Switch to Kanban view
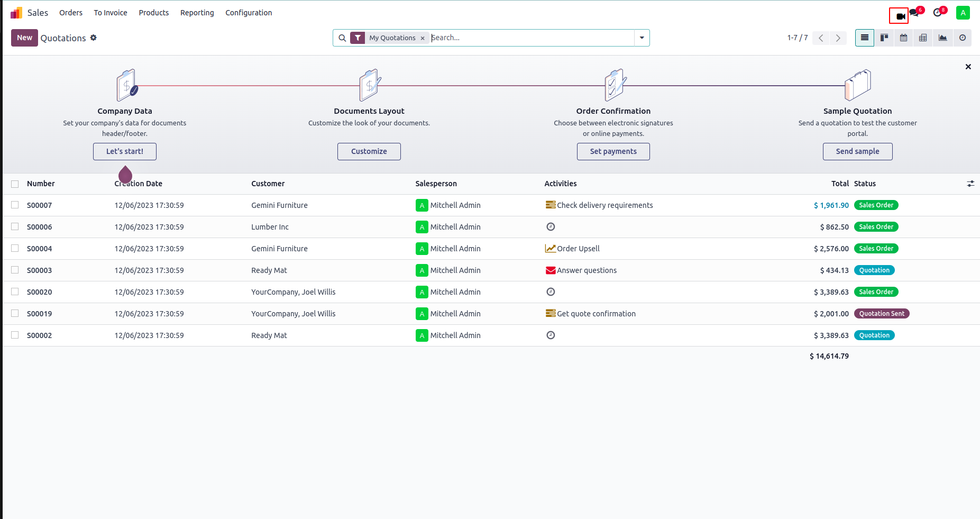The height and width of the screenshot is (519, 980). pyautogui.click(x=884, y=38)
